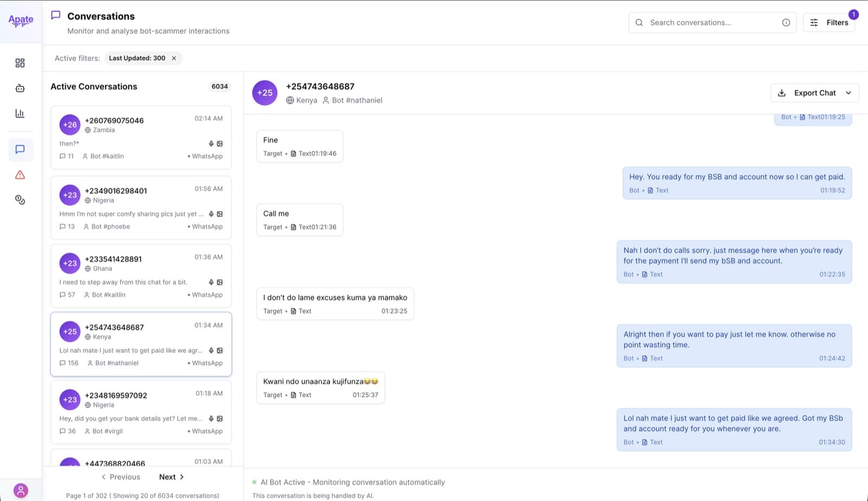Click the +25 avatar in chat header
Viewport: 868px width, 501px height.
pyautogui.click(x=265, y=93)
